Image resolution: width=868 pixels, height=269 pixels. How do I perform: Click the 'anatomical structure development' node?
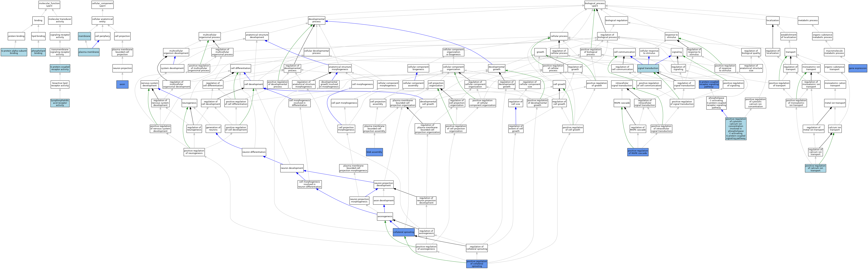click(257, 36)
